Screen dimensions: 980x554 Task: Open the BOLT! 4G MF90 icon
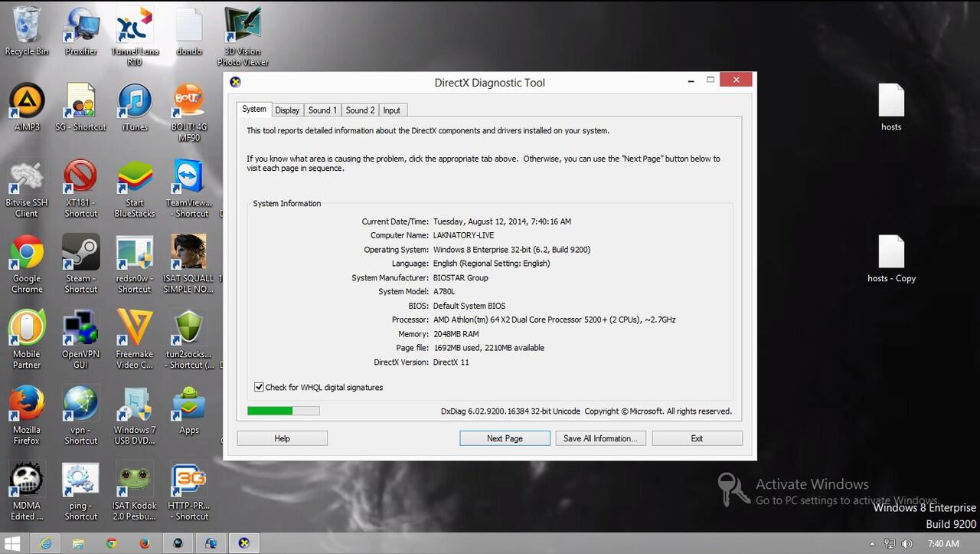click(x=189, y=112)
